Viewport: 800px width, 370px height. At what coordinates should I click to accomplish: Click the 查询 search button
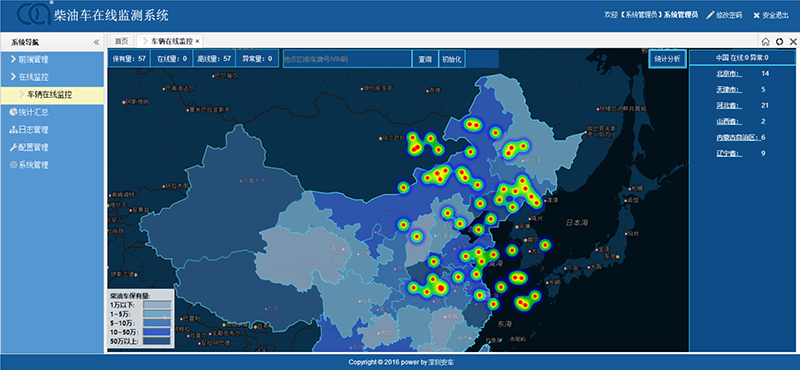coord(425,59)
